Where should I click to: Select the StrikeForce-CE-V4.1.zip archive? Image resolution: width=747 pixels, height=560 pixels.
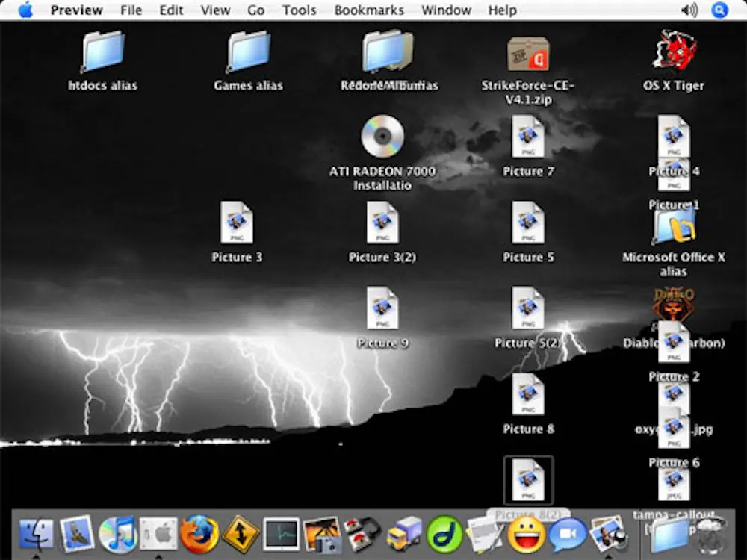[x=527, y=52]
